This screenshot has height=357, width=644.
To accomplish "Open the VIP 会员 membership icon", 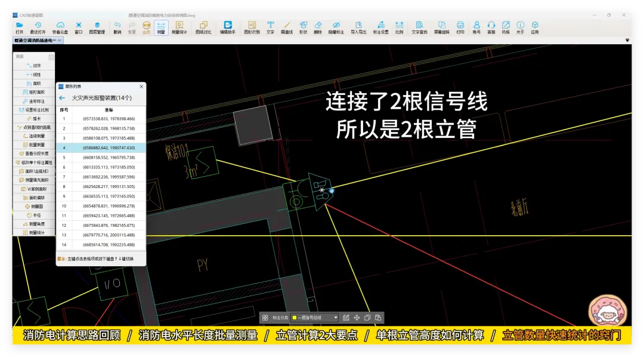I will point(146,27).
